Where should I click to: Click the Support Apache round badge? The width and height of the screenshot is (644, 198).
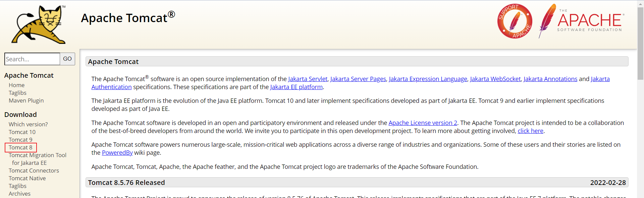(515, 21)
